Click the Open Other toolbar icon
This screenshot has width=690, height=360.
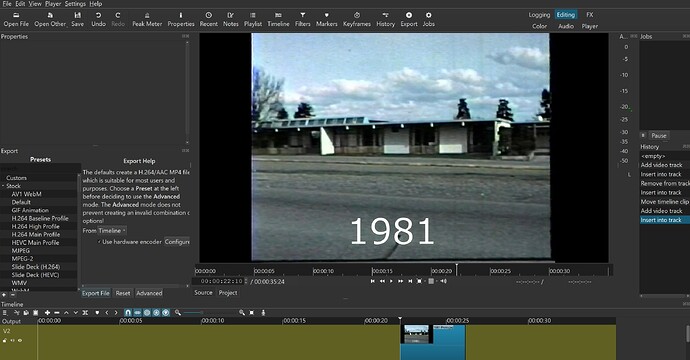tap(50, 20)
